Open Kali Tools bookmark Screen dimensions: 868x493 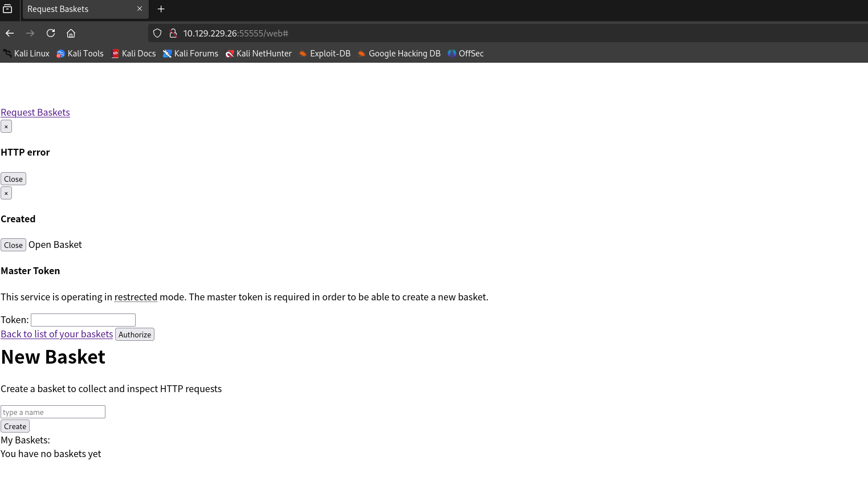point(80,54)
